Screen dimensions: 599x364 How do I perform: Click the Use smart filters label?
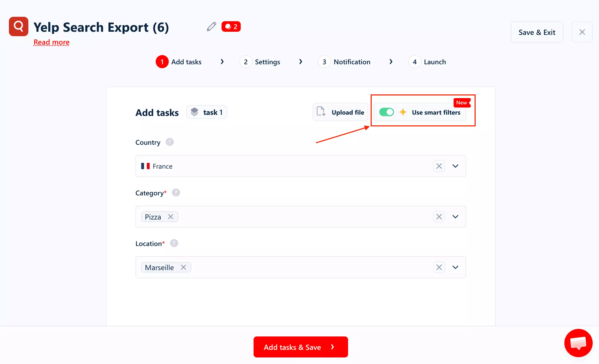(436, 112)
